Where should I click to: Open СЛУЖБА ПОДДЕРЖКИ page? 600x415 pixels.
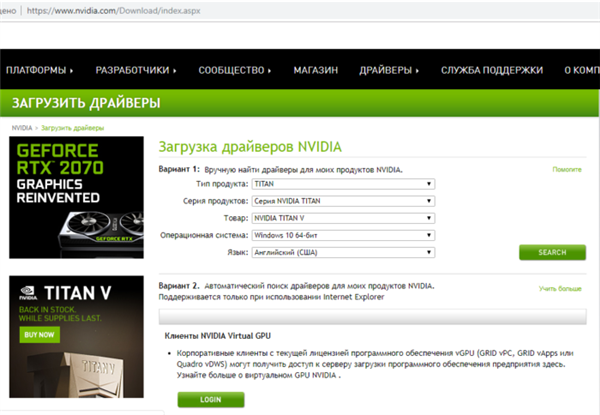point(492,70)
